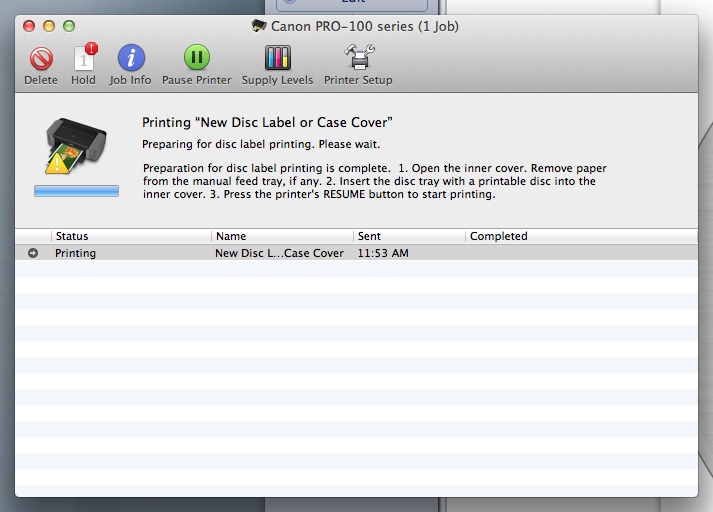
Task: Sort jobs by the Status column header
Action: (130, 236)
